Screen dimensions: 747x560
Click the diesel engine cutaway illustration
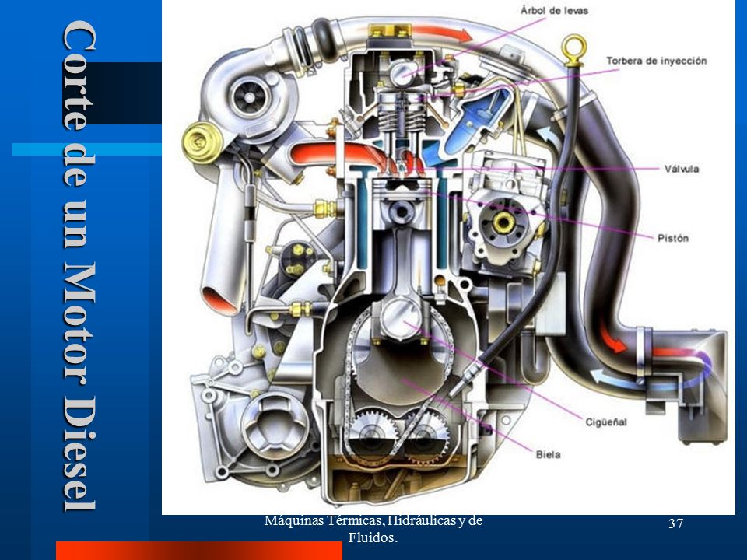click(x=448, y=257)
